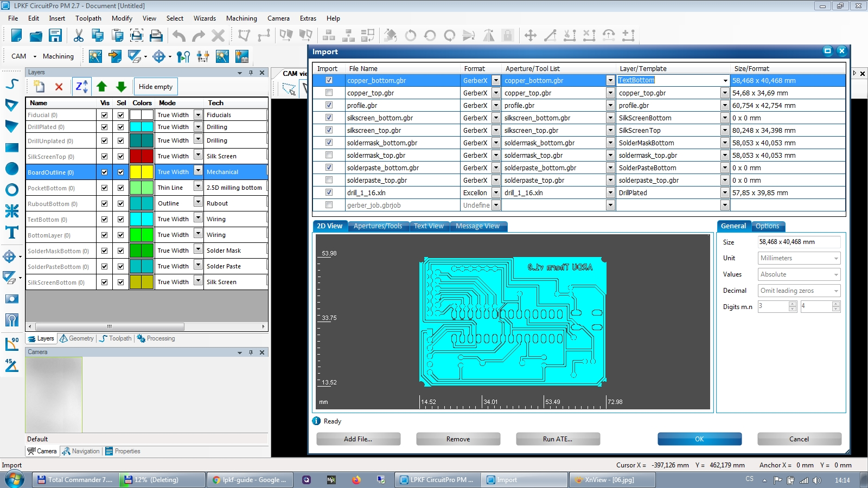Click the Cut scissors icon
The image size is (868, 488).
coord(79,36)
